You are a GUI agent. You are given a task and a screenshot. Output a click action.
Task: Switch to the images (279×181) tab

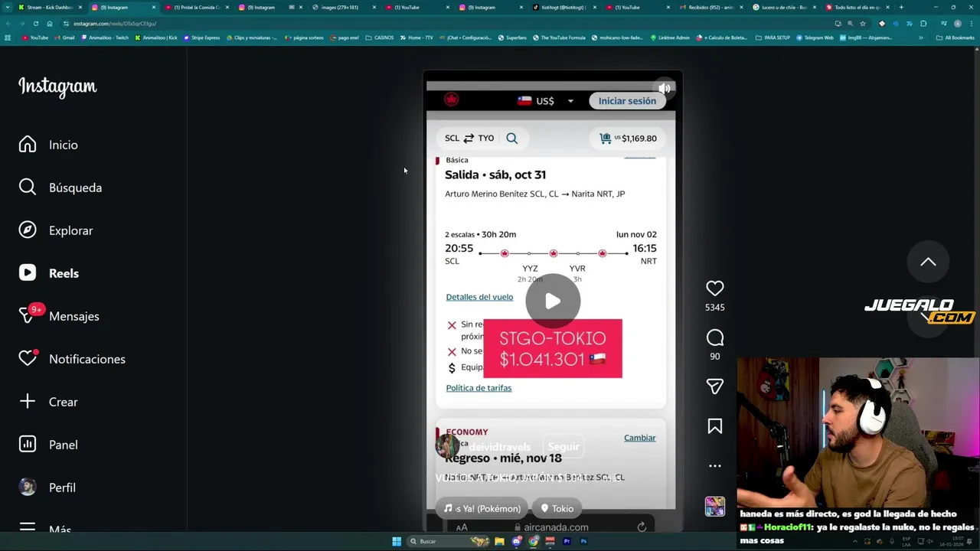pyautogui.click(x=344, y=7)
